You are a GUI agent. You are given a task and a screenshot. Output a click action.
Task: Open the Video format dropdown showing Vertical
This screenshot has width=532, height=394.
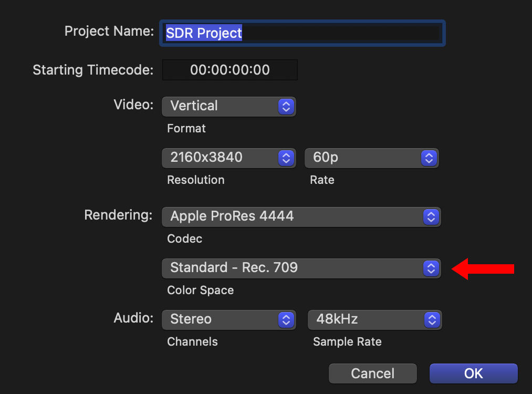click(x=221, y=107)
